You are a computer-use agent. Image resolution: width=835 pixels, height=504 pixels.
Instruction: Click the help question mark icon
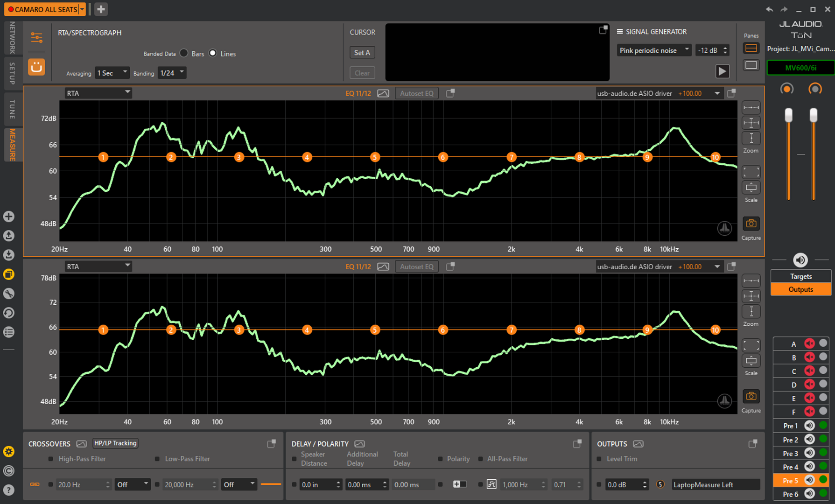click(8, 490)
